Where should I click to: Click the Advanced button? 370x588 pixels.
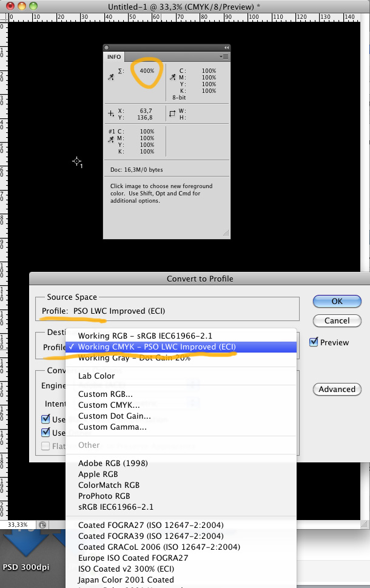[337, 389]
